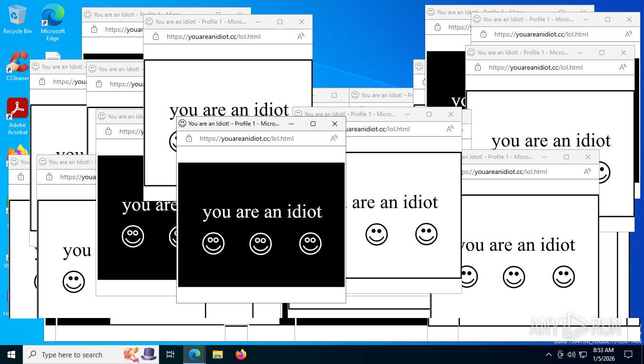Launch the Microsoft Edge desktop shortcut

click(x=53, y=22)
